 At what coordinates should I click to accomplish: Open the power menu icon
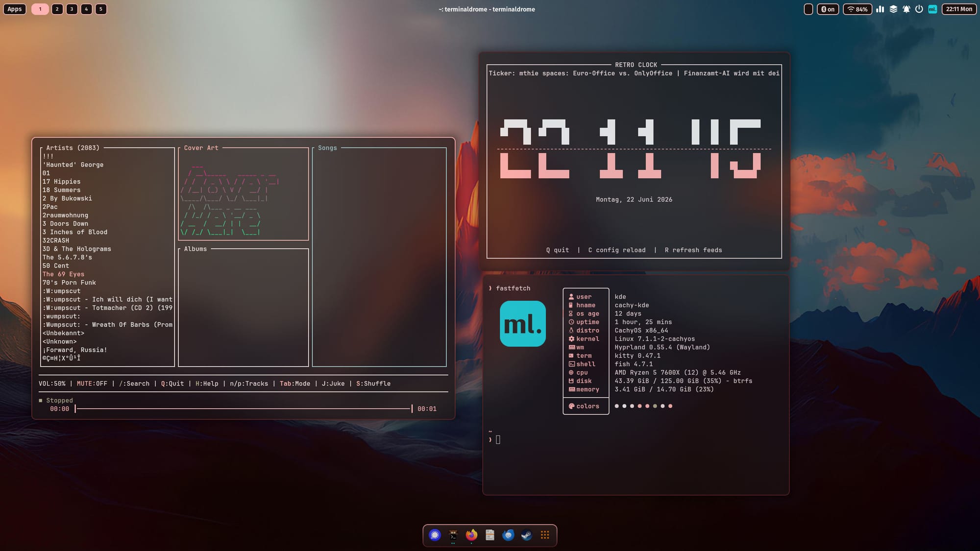(919, 9)
